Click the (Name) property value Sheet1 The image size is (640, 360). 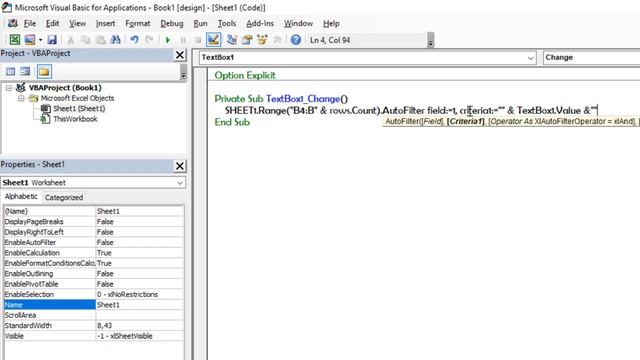(139, 211)
